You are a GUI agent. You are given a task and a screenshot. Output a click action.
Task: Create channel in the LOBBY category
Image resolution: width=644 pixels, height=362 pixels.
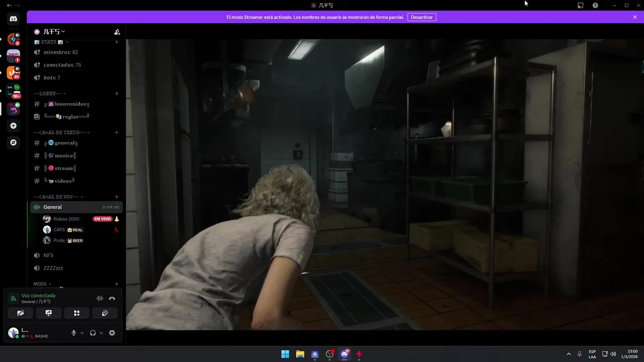117,94
